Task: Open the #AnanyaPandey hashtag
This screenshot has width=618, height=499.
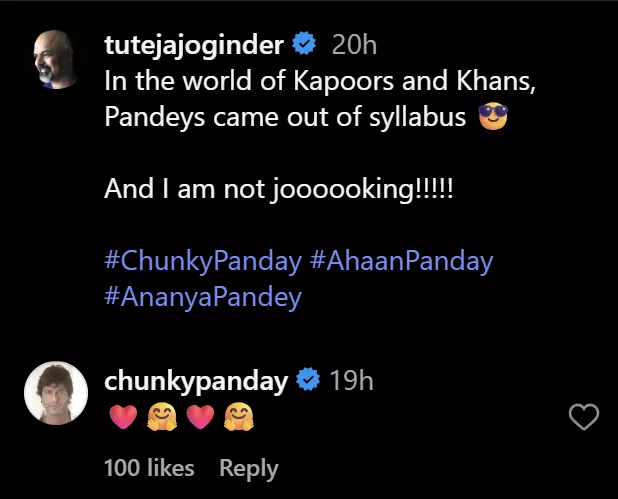Action: pos(203,297)
